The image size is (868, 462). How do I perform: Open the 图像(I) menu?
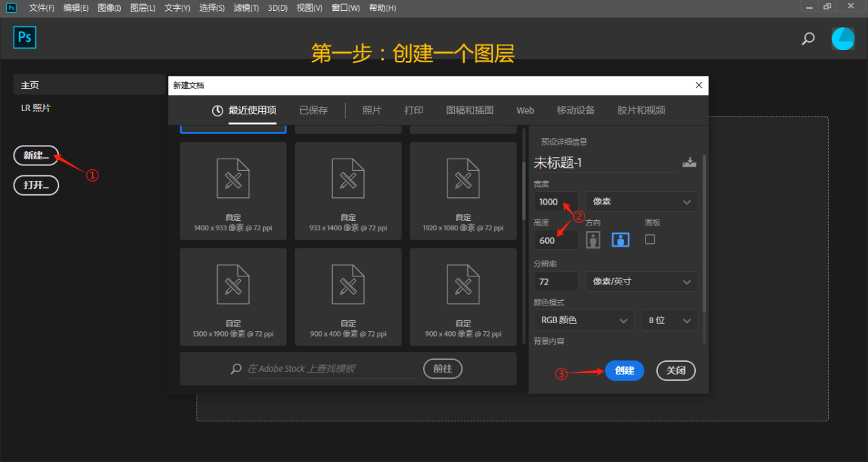tap(109, 8)
